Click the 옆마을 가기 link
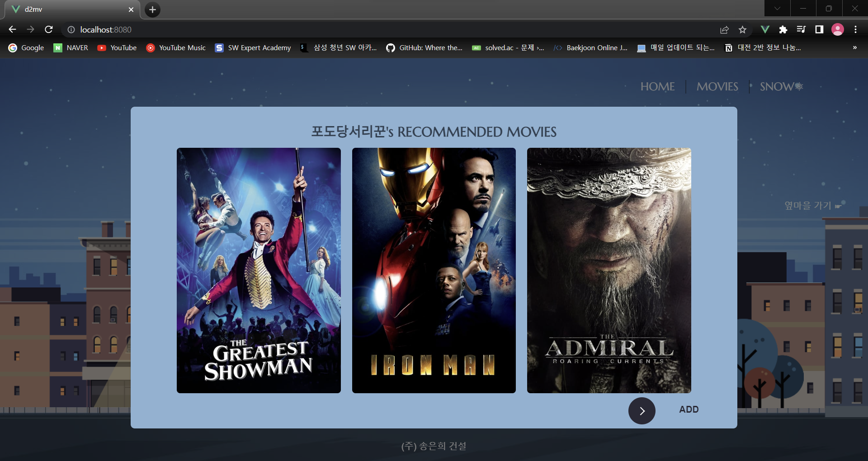The width and height of the screenshot is (868, 461). 807,205
